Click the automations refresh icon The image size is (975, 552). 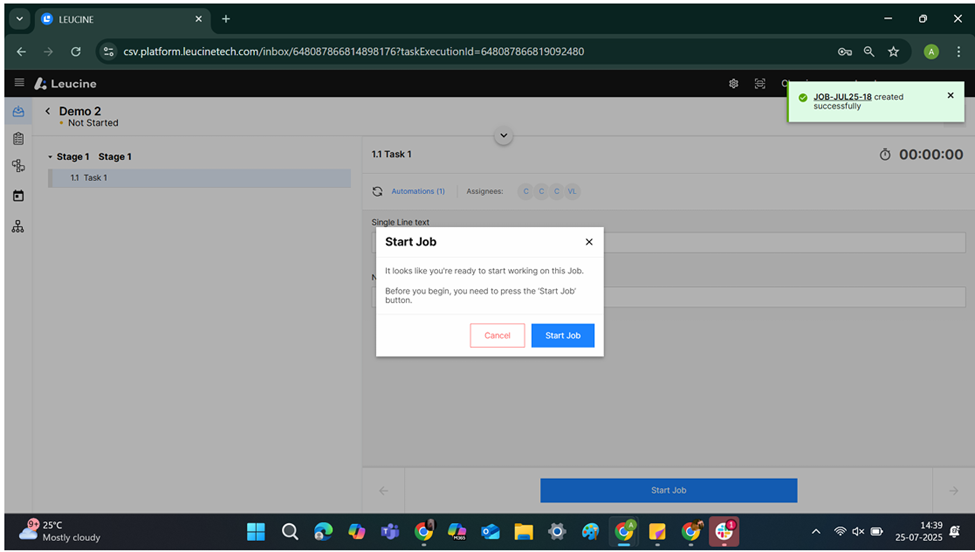[377, 191]
